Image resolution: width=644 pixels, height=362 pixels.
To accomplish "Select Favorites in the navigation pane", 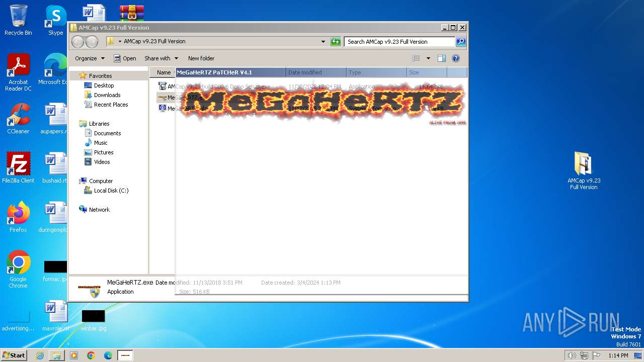I will click(x=100, y=76).
